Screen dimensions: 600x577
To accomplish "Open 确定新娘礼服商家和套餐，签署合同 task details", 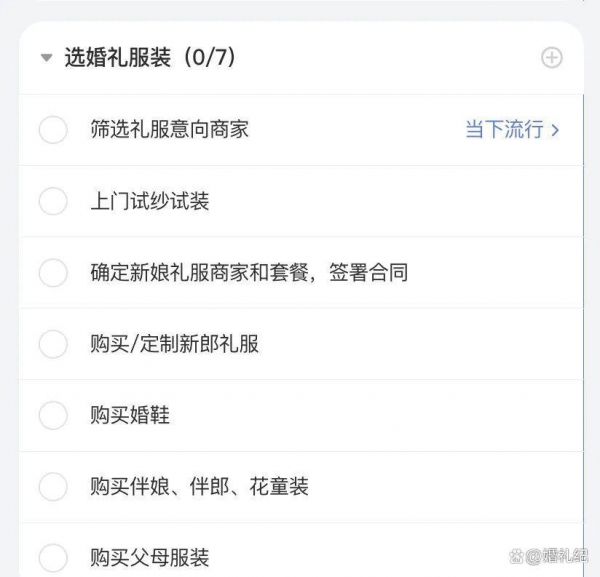I will 249,272.
